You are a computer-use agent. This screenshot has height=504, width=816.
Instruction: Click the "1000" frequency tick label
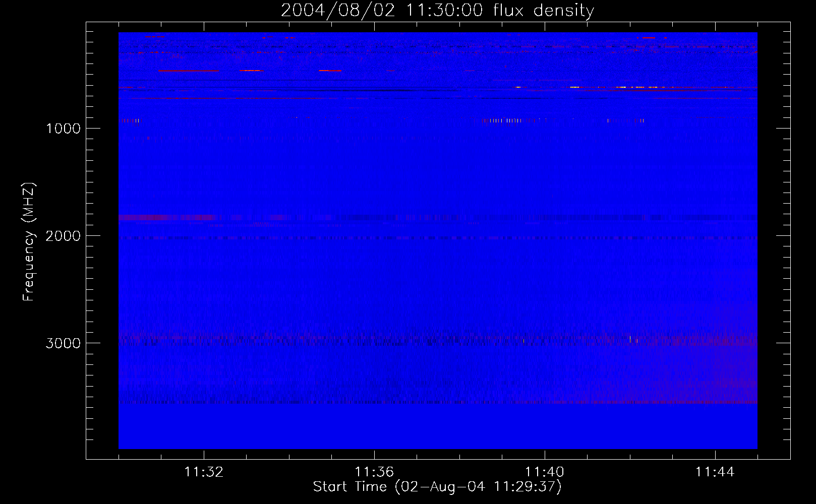tap(63, 129)
